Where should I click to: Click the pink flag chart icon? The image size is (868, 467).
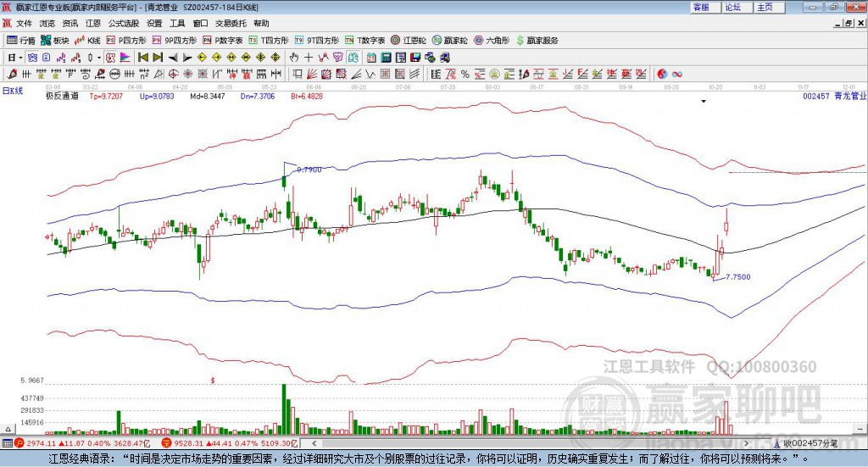125,57
